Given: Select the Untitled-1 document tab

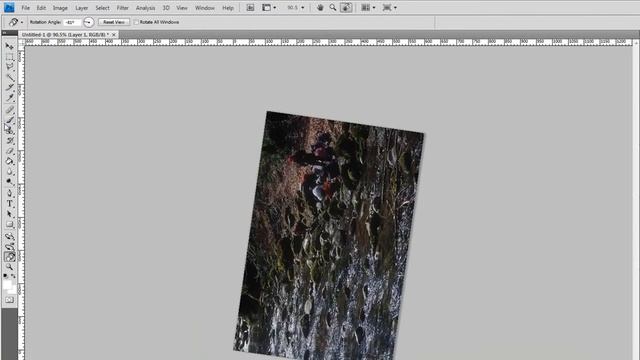Looking at the screenshot, I should click(65, 35).
